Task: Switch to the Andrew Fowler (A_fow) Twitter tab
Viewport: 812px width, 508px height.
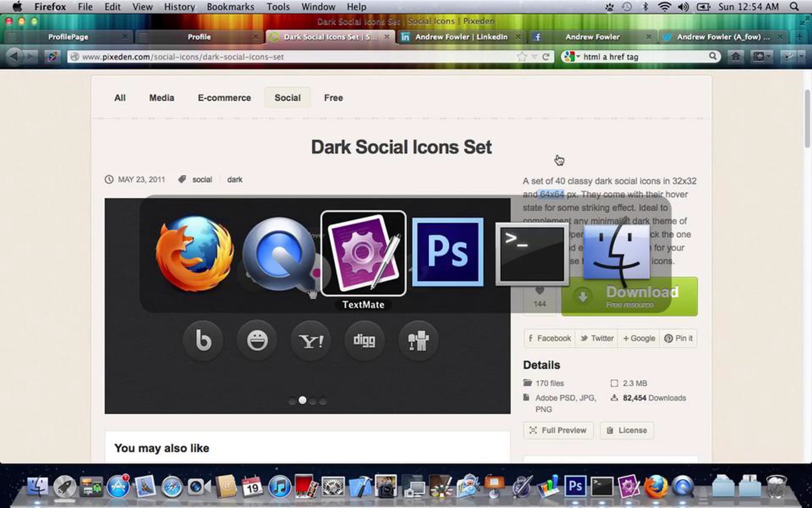Action: pos(723,37)
